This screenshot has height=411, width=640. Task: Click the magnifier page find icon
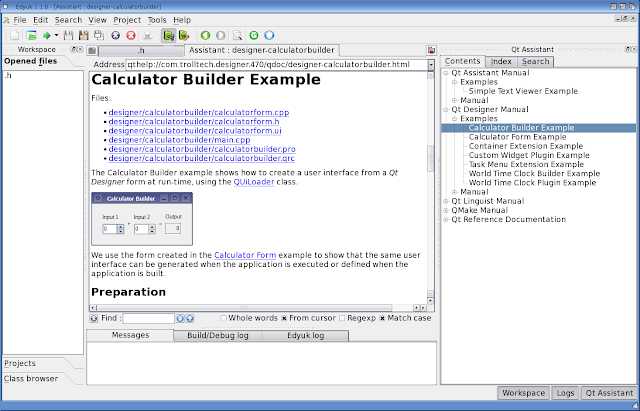[237, 36]
